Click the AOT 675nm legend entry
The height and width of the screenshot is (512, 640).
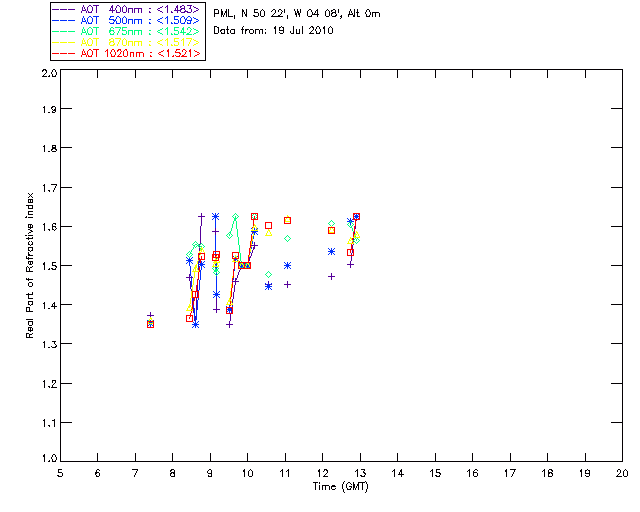(x=126, y=31)
